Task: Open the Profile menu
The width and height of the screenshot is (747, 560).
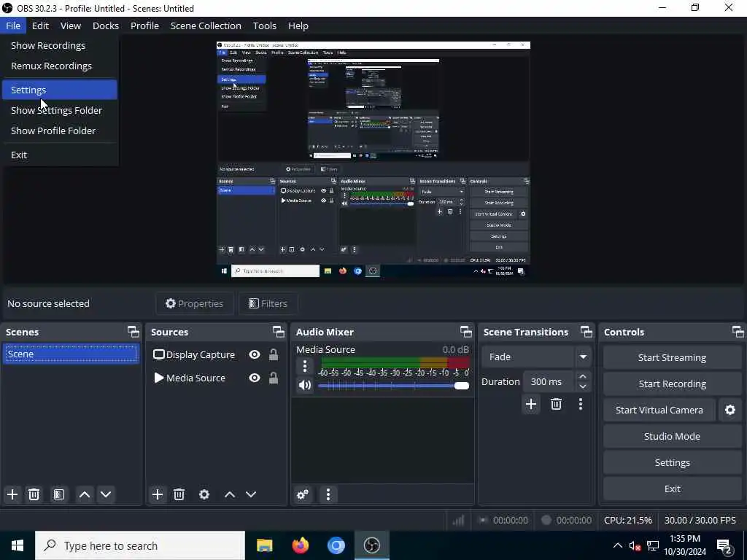Action: tap(145, 26)
